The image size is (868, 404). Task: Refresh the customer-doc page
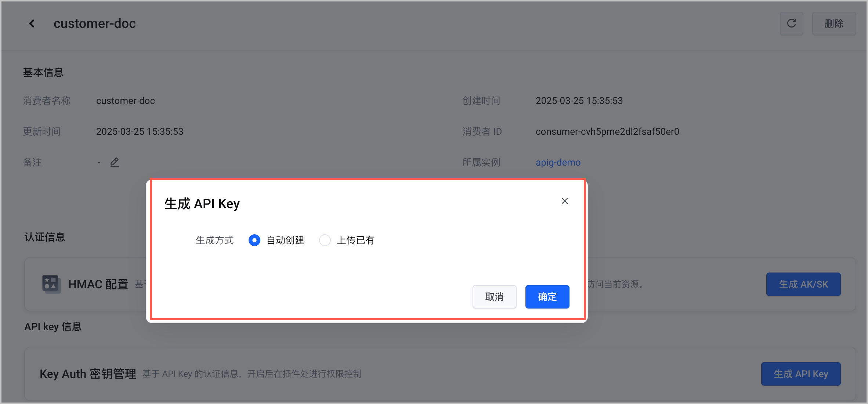pos(791,24)
